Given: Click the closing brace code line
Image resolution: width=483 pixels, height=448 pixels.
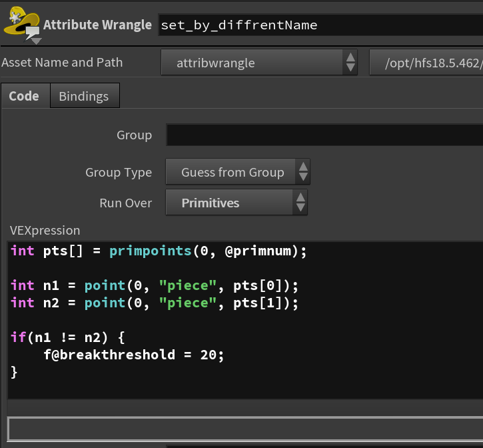Looking at the screenshot, I should [x=14, y=372].
